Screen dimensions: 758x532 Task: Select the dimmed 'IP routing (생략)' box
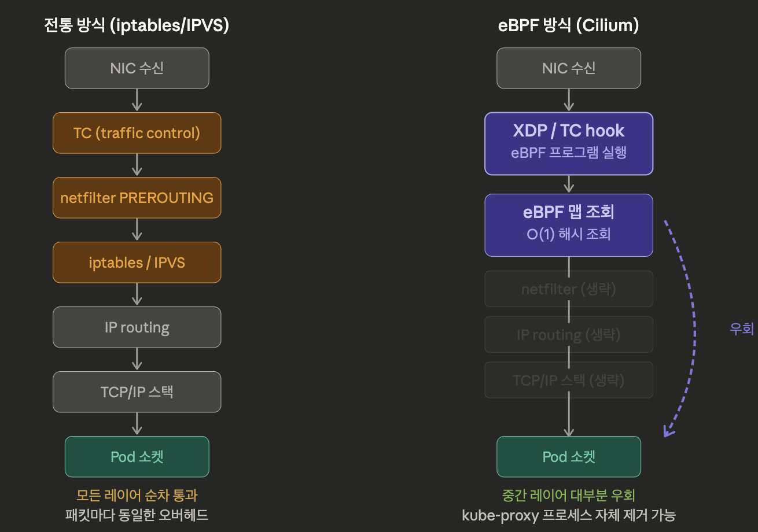[x=569, y=335]
